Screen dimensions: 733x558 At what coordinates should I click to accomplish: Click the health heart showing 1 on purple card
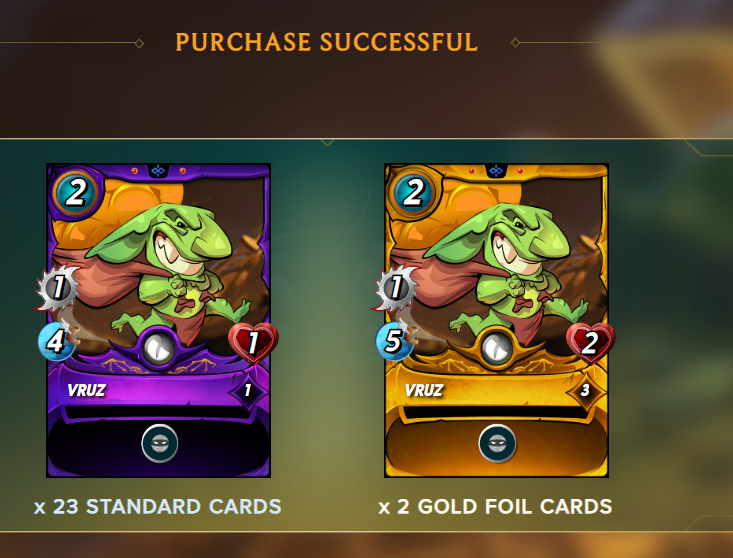(x=253, y=343)
